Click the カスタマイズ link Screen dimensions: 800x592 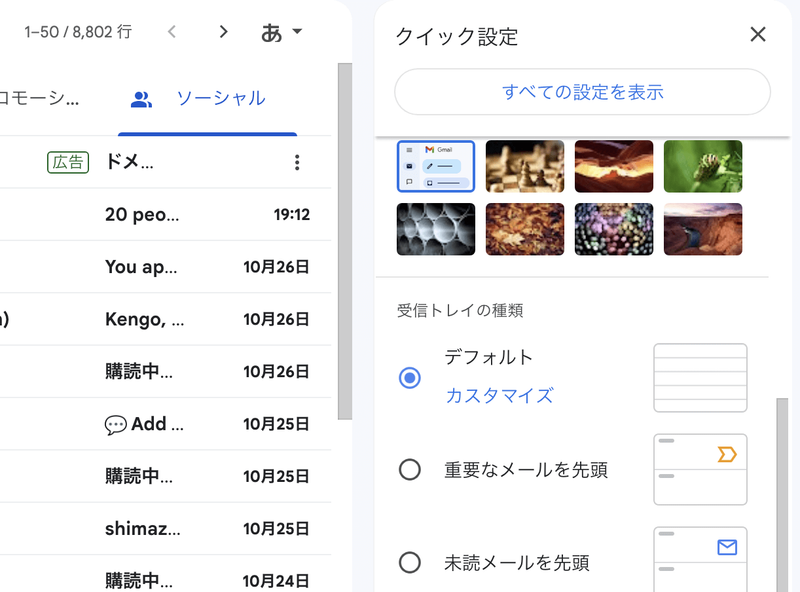pyautogui.click(x=499, y=396)
